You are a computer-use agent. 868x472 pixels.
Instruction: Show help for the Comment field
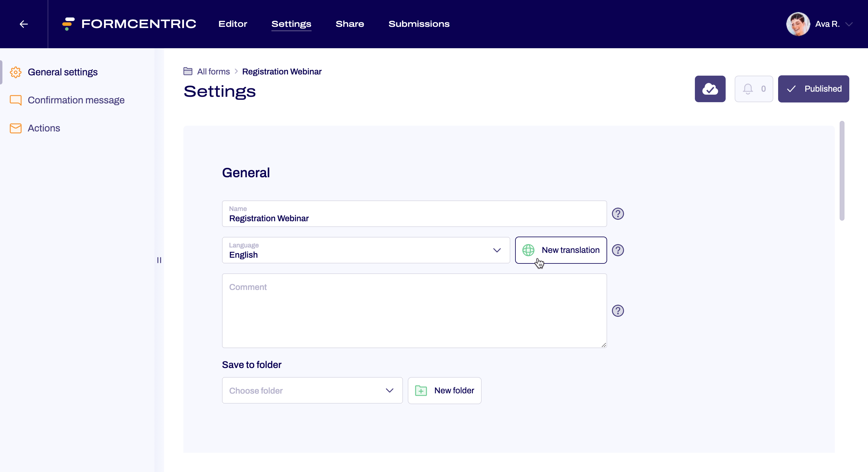[x=618, y=310]
